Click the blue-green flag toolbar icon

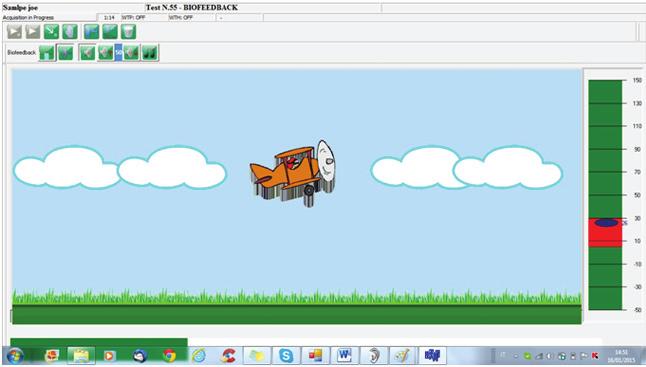pyautogui.click(x=91, y=32)
